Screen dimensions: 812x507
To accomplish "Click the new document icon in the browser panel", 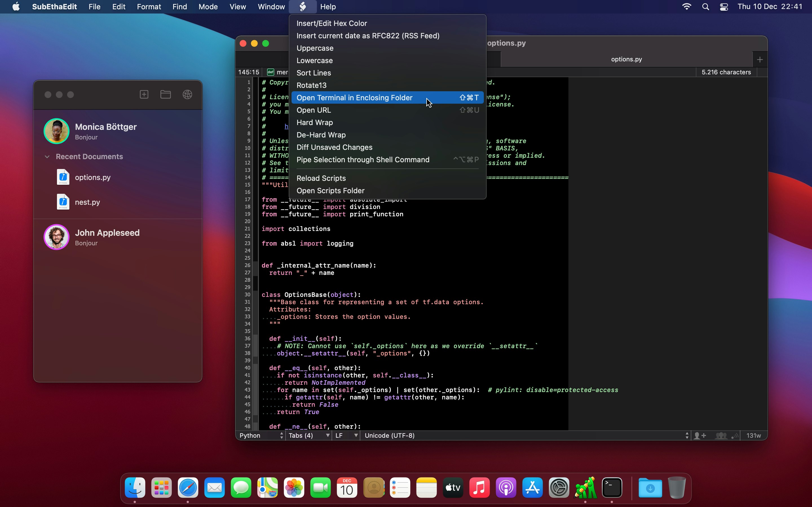I will click(144, 95).
